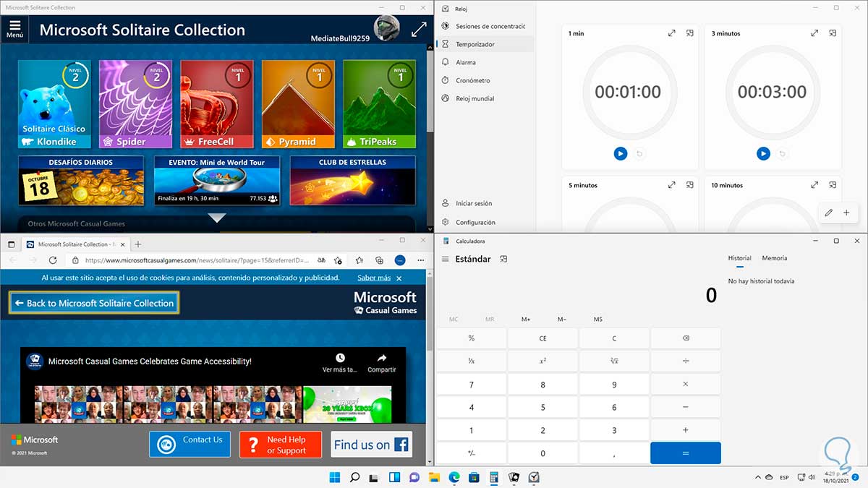This screenshot has height=488, width=868.
Task: Open Edge settings three-dots menu
Action: pyautogui.click(x=420, y=260)
